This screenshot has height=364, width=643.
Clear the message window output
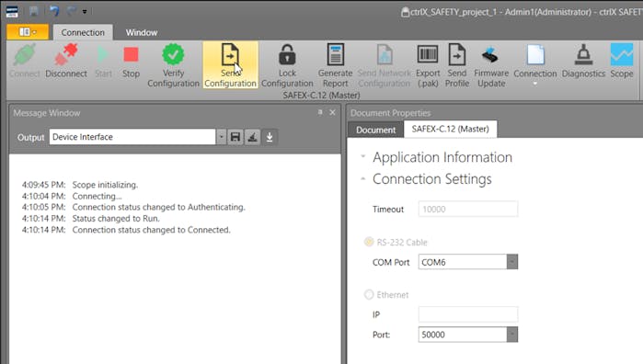click(x=253, y=137)
